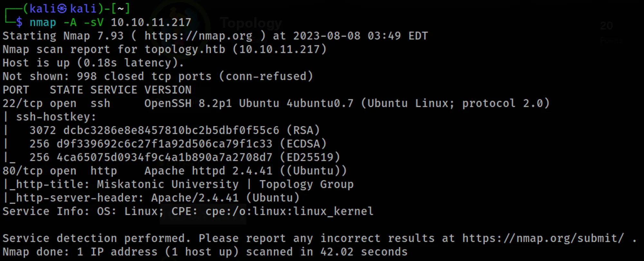Click the 80/tcp port line

point(175,171)
